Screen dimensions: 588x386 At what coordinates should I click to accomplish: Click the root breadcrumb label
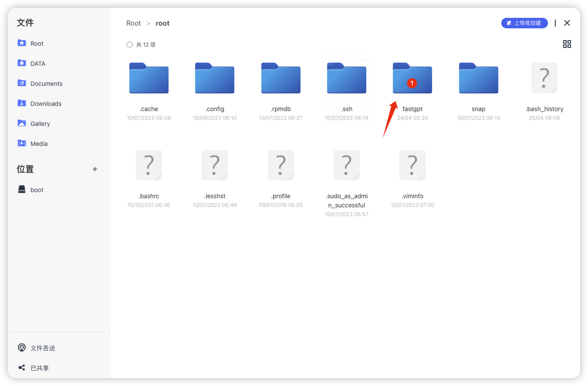pos(162,24)
